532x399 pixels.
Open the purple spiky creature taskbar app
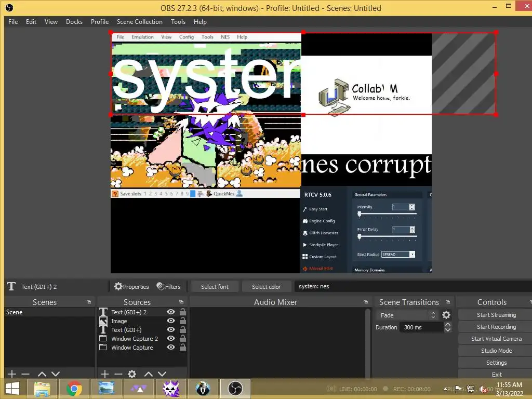[171, 389]
